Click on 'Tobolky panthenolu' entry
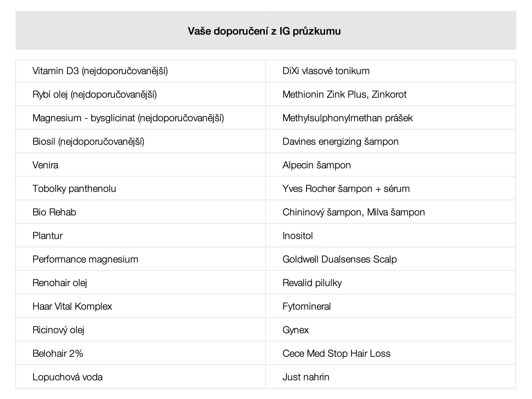532x399 pixels. tap(74, 189)
